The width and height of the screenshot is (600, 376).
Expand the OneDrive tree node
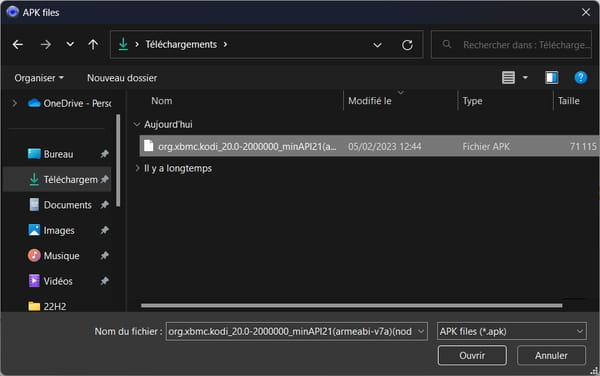click(x=15, y=103)
